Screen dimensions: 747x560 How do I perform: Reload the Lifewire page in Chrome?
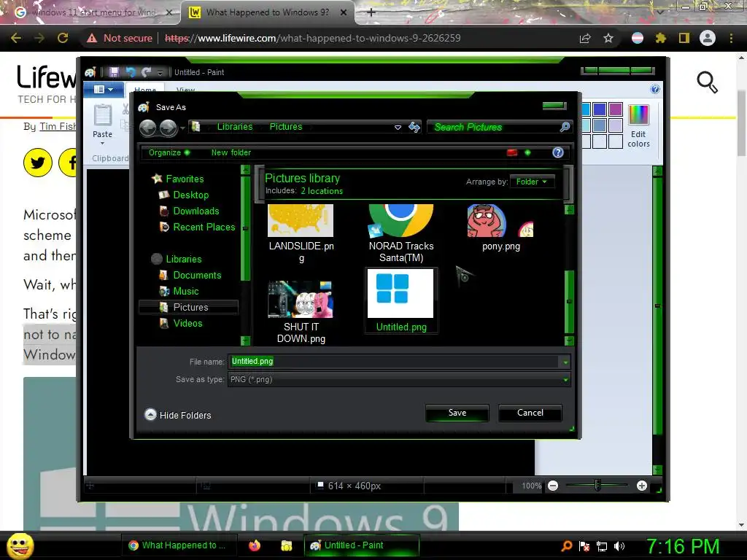click(x=63, y=38)
